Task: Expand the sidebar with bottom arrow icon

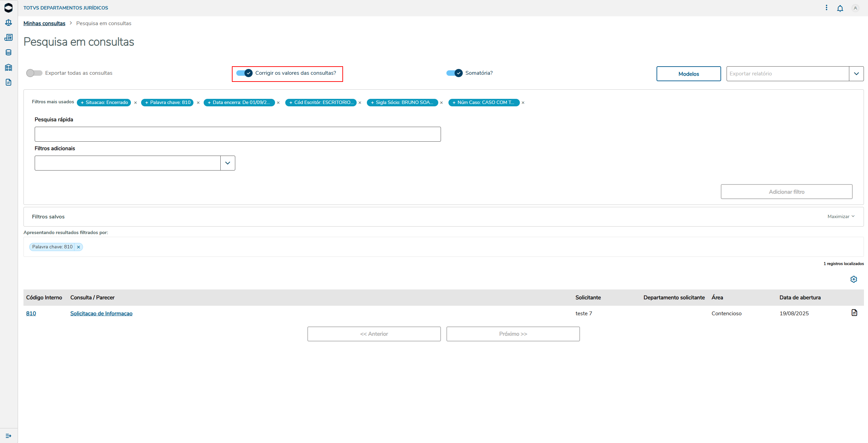Action: pos(8,436)
